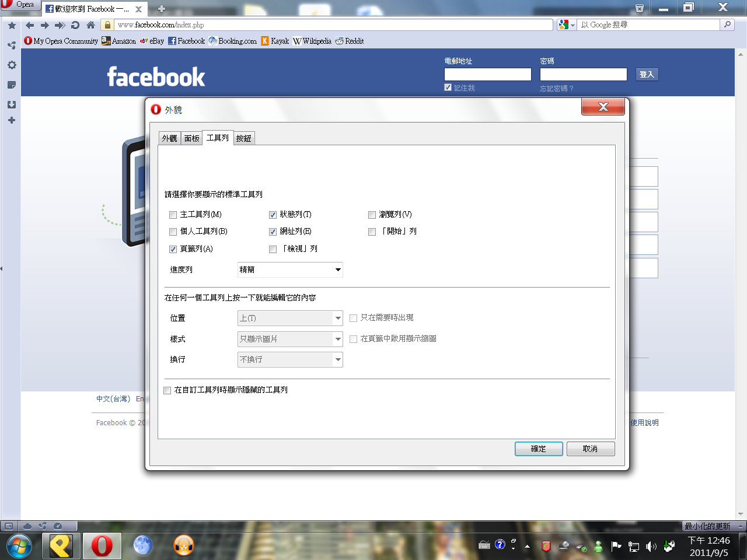Image resolution: width=747 pixels, height=560 pixels.
Task: Click the blue help icon in system tray
Action: 500,544
